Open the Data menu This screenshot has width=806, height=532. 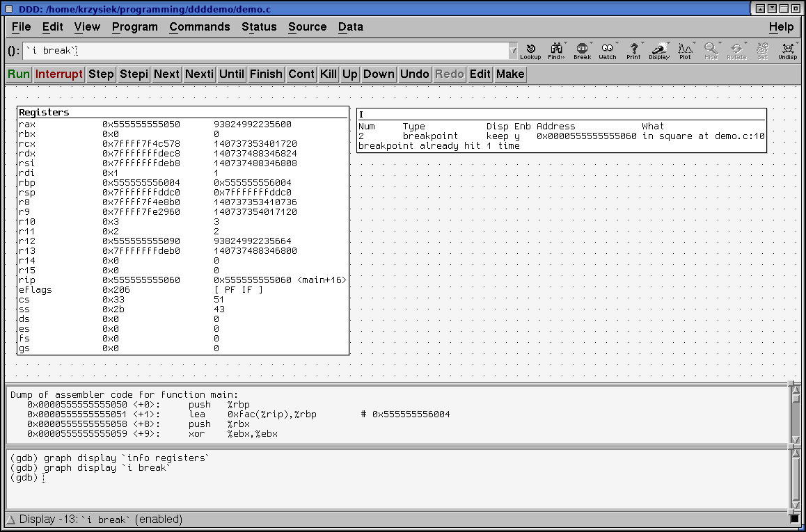tap(351, 26)
